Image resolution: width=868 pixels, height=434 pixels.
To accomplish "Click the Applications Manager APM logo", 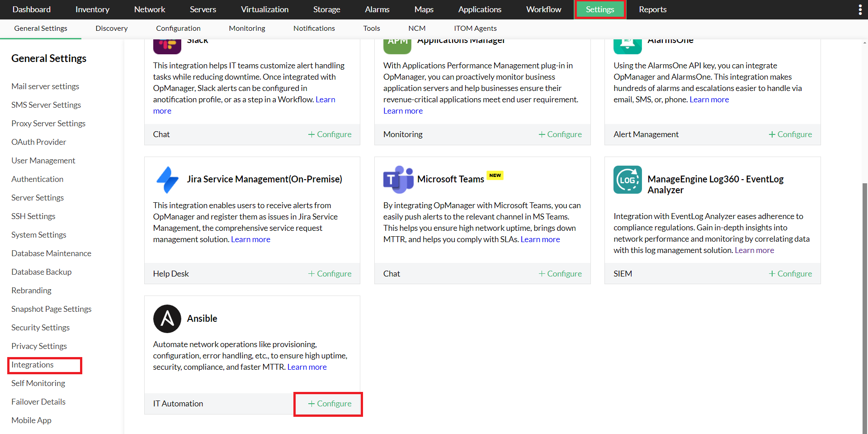I will (x=397, y=46).
